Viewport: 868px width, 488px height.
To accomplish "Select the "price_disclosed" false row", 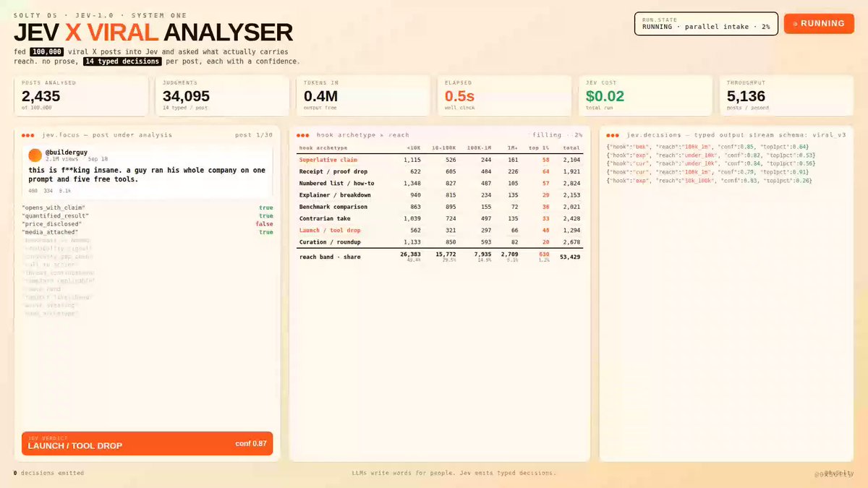I will point(148,224).
